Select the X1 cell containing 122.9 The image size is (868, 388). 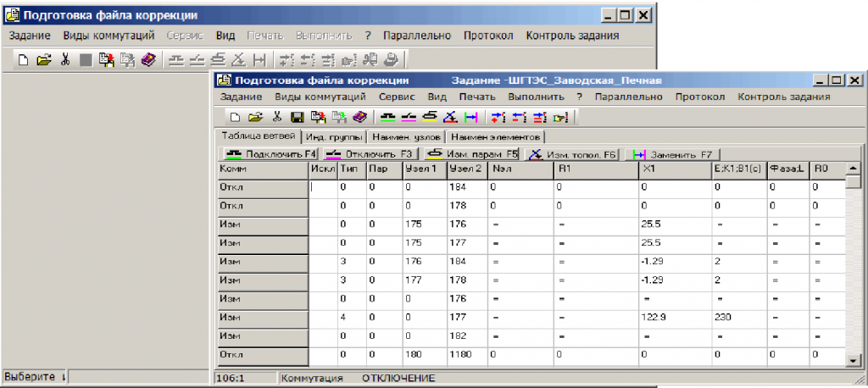[674, 317]
